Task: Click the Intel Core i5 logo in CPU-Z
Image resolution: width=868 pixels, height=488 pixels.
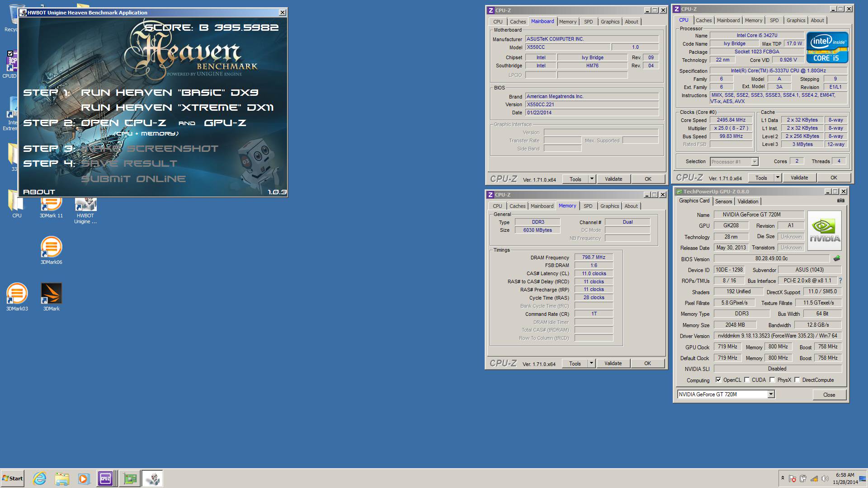Action: [827, 47]
